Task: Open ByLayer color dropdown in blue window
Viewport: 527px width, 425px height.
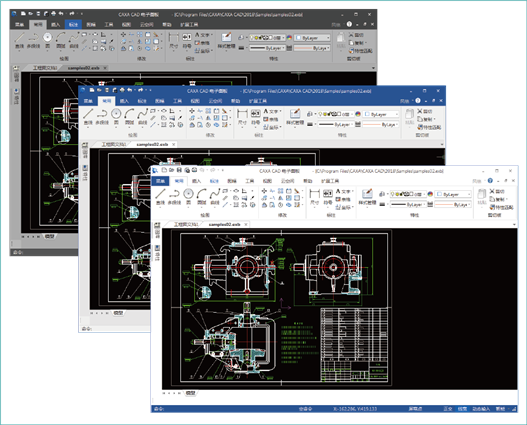Action: click(x=381, y=114)
